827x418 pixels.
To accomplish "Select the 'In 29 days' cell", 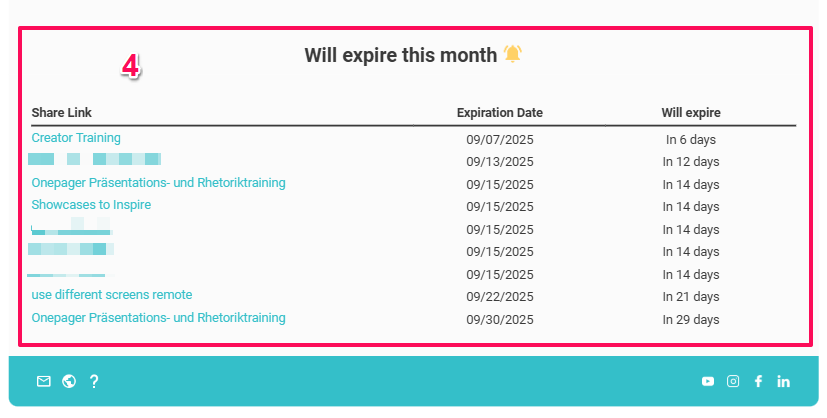I will point(691,320).
